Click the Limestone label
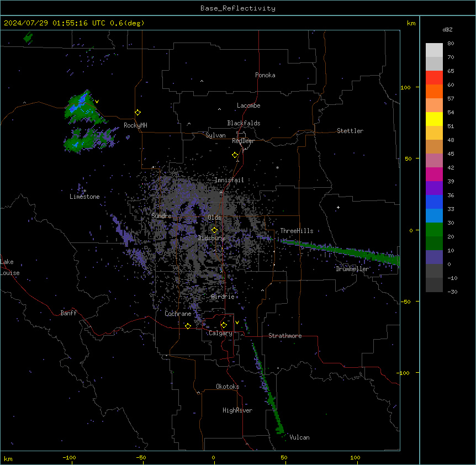 point(84,197)
